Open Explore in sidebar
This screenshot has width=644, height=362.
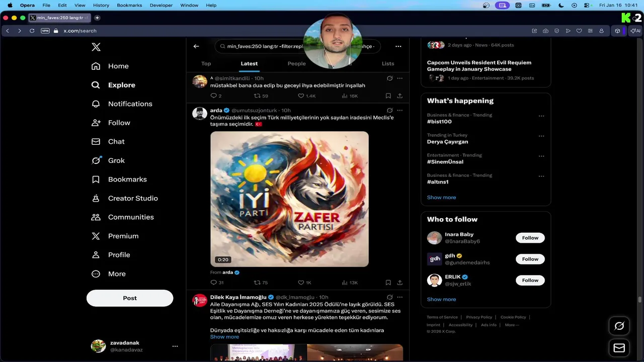(113, 85)
